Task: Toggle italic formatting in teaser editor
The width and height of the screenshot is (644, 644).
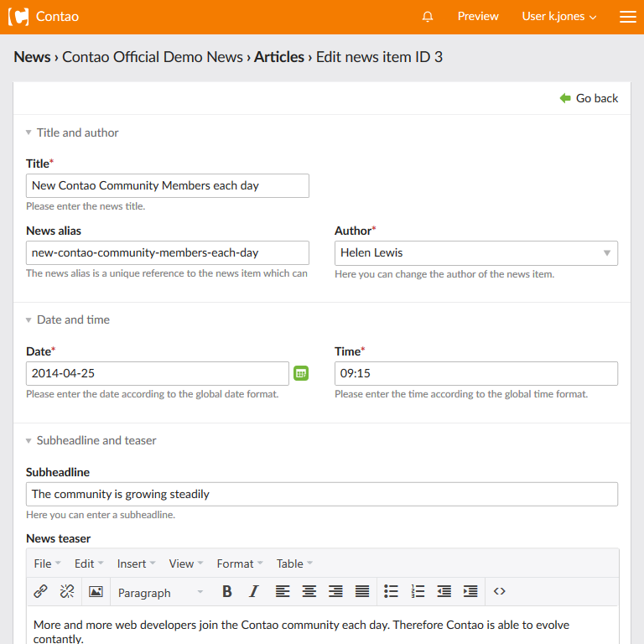Action: 254,591
